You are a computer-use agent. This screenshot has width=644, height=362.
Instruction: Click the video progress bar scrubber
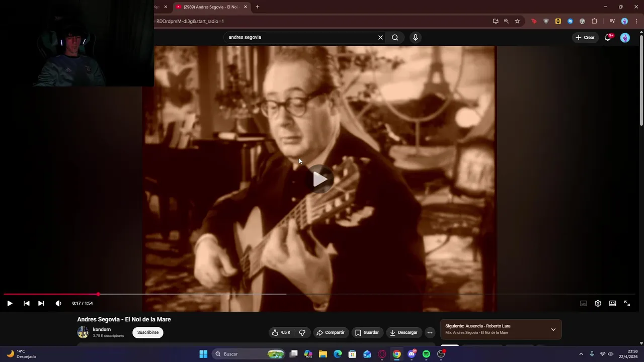(x=98, y=294)
